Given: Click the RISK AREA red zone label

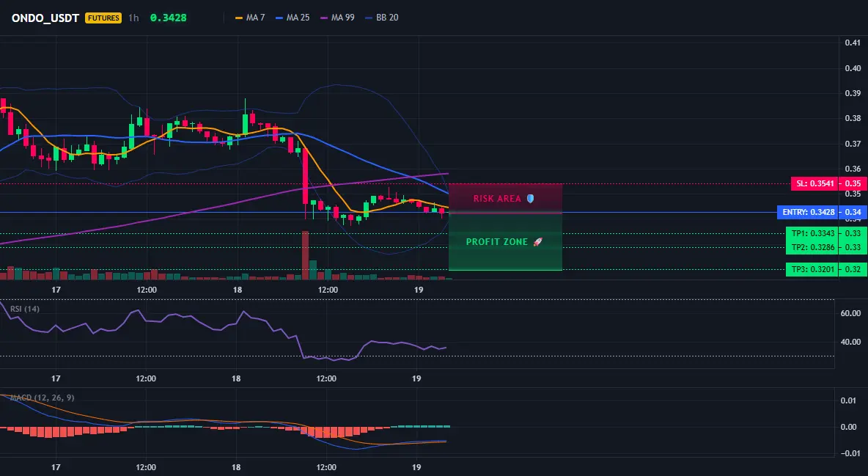Looking at the screenshot, I should coord(504,198).
